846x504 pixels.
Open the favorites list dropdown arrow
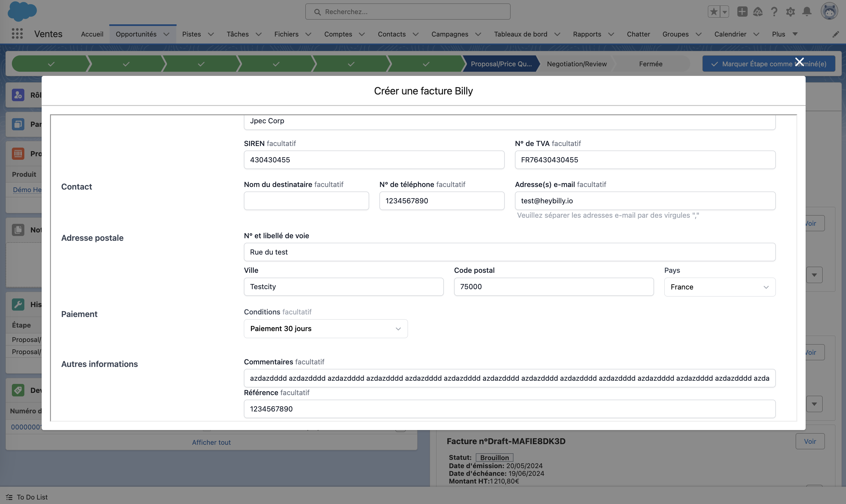[725, 12]
